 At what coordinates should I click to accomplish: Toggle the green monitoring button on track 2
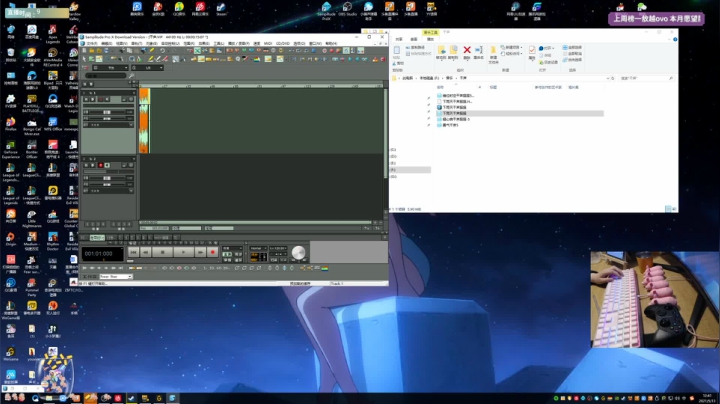107,165
